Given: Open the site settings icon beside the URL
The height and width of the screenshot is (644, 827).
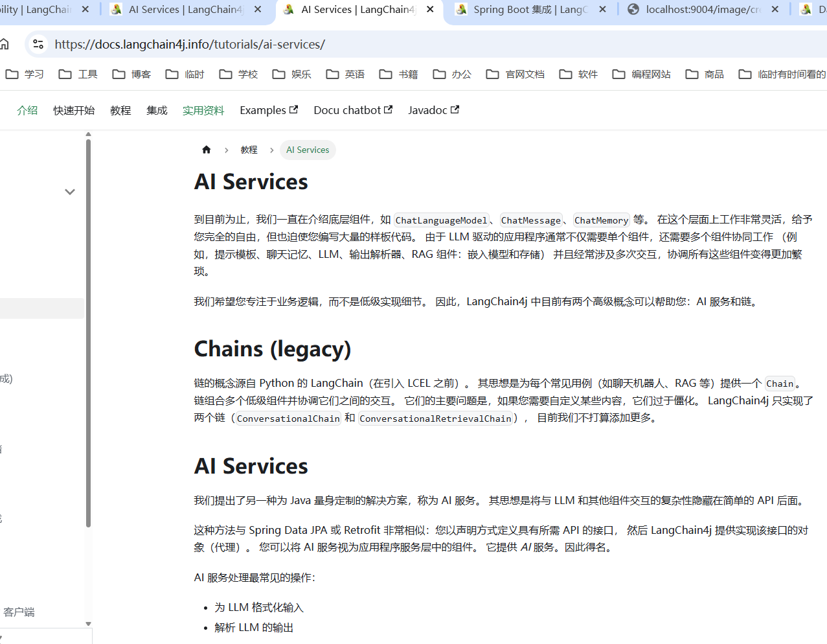Looking at the screenshot, I should [38, 44].
